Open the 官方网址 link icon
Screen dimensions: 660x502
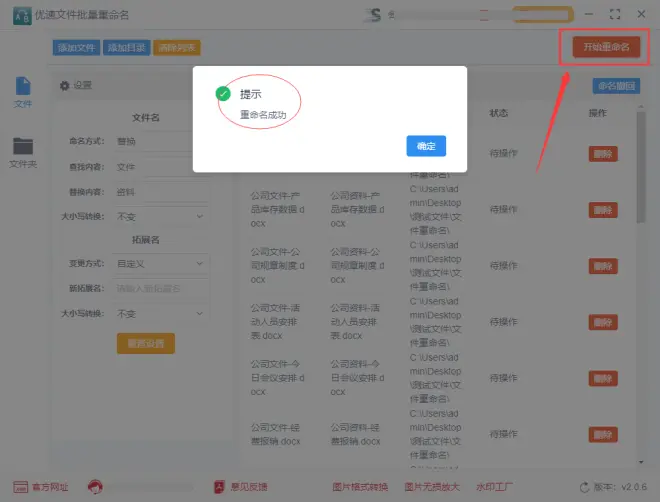pyautogui.click(x=20, y=487)
